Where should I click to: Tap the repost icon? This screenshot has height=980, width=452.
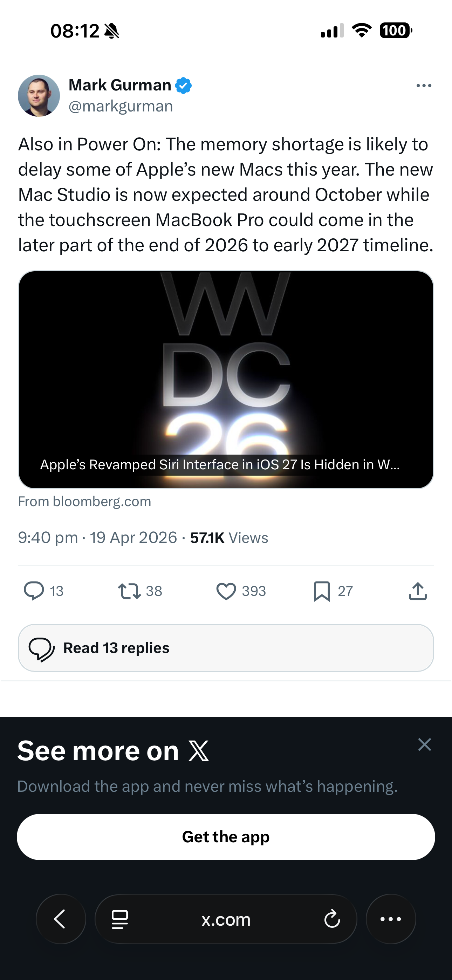click(x=129, y=591)
